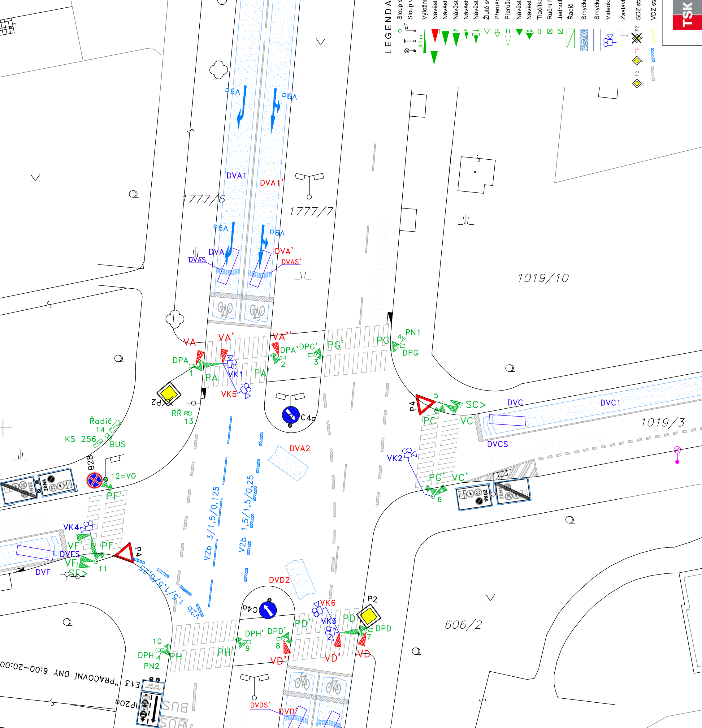The height and width of the screenshot is (728, 702).
Task: Click parcel number 606/2
Action: point(463,625)
